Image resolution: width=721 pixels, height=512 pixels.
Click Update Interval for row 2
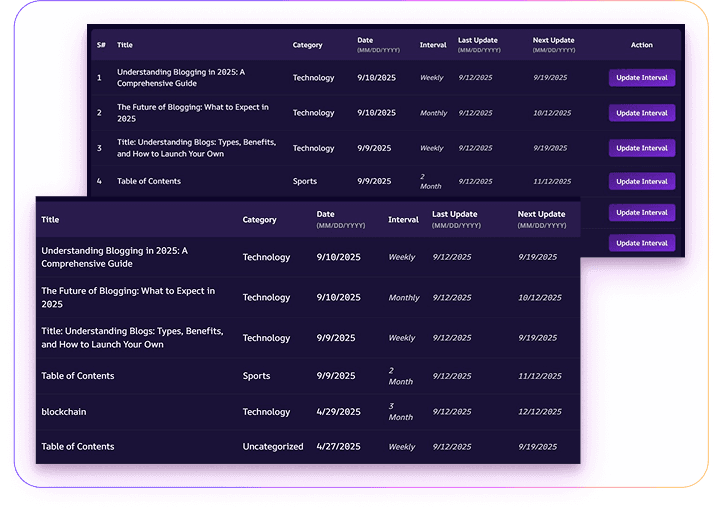click(x=642, y=113)
